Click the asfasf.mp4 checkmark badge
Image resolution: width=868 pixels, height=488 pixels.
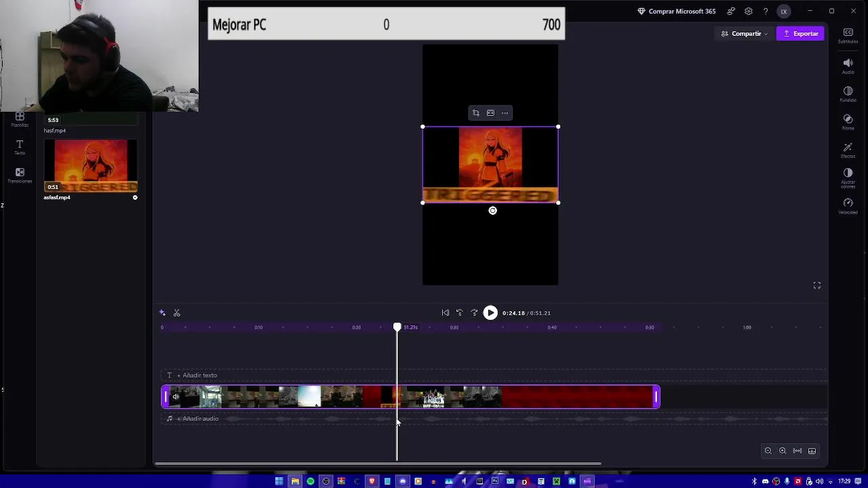[x=135, y=198]
